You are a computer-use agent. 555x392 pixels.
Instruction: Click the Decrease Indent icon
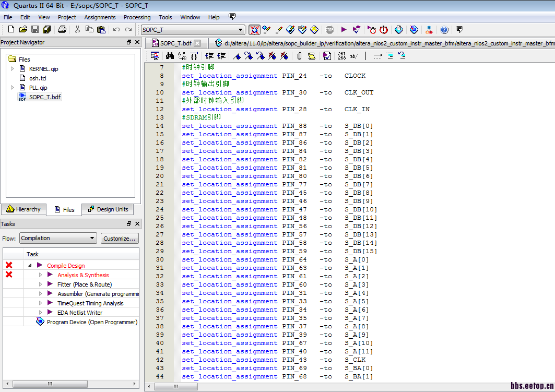coord(221,56)
